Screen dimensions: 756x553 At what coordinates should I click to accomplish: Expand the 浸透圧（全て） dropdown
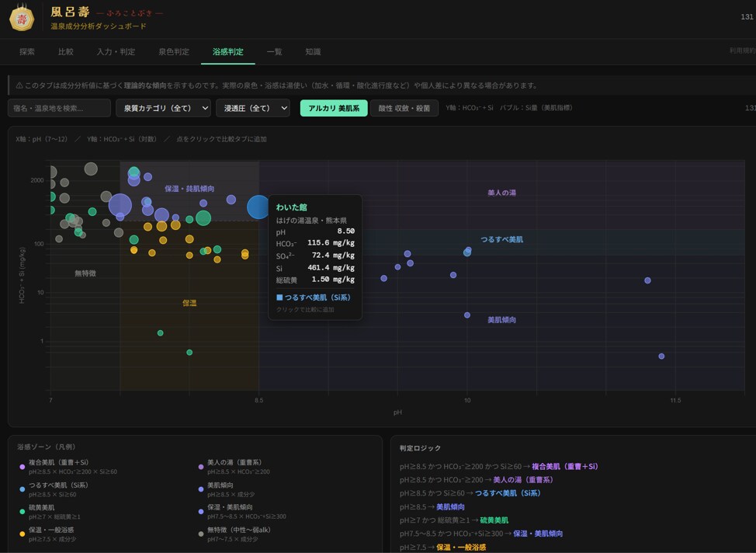(253, 108)
